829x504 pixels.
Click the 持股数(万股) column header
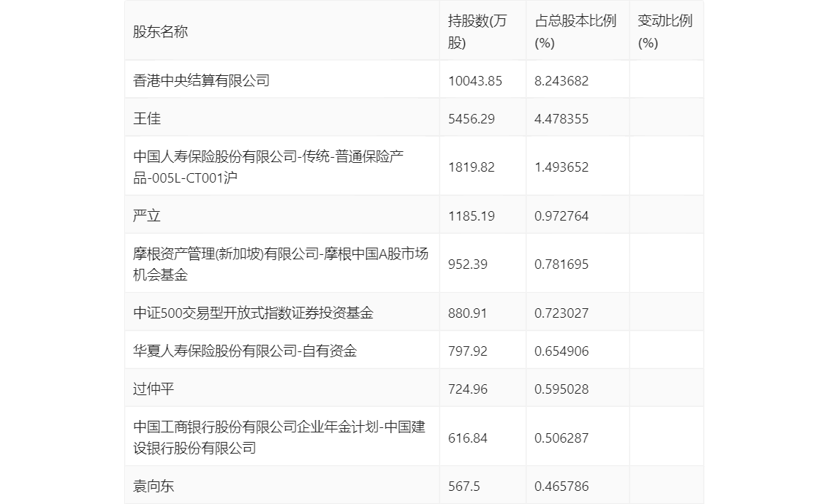477,31
